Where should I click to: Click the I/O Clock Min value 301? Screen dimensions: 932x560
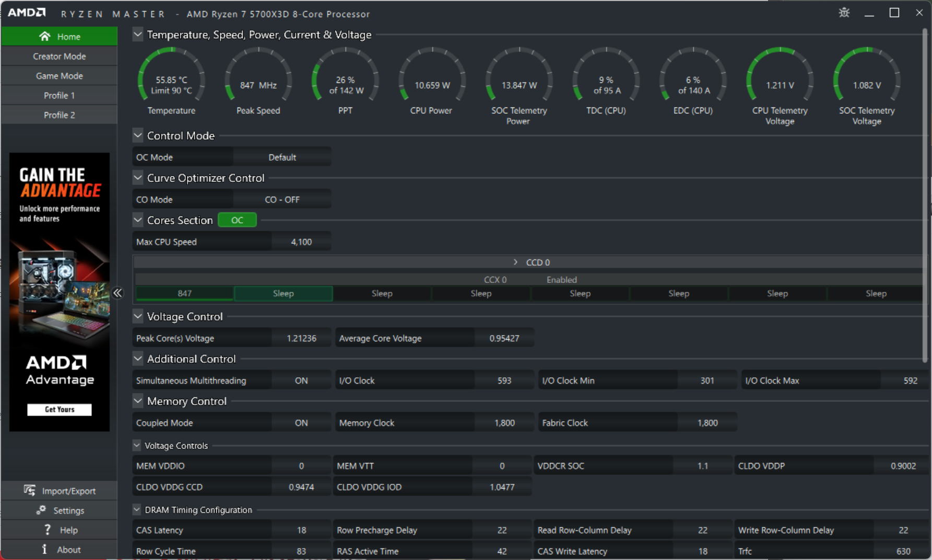click(707, 380)
